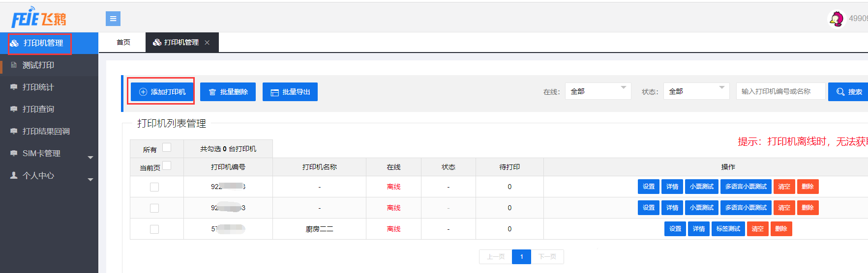The height and width of the screenshot is (273, 868).
Task: Click the user avatar icon
Action: point(836,19)
